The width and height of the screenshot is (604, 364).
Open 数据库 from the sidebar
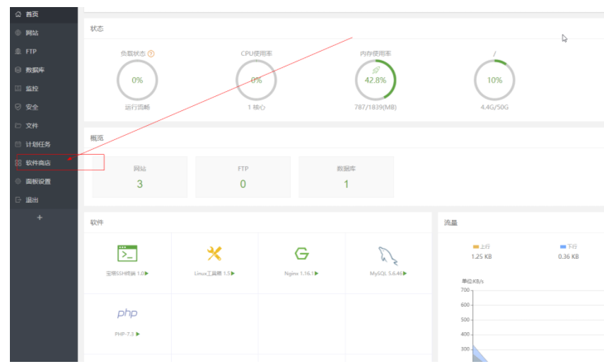click(x=35, y=70)
